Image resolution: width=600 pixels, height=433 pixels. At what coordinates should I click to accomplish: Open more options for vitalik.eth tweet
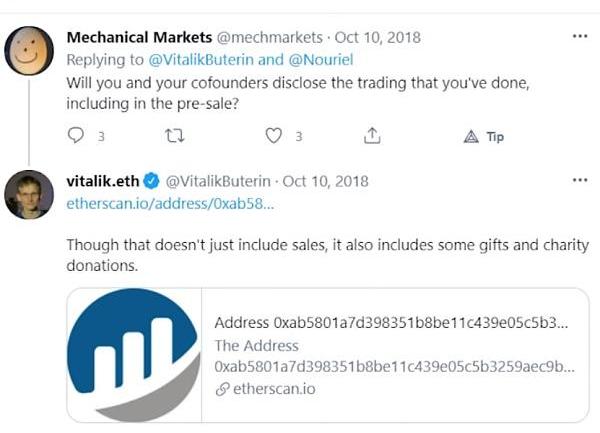point(579,181)
